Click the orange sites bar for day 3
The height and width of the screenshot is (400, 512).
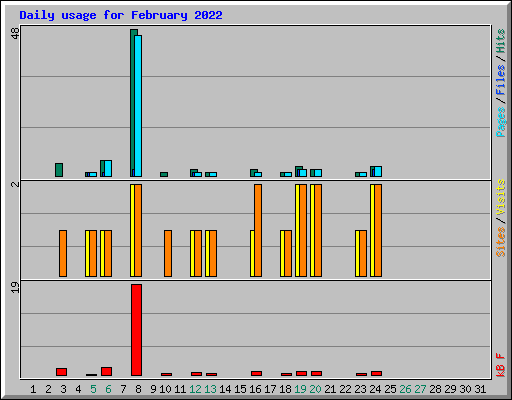pyautogui.click(x=63, y=253)
